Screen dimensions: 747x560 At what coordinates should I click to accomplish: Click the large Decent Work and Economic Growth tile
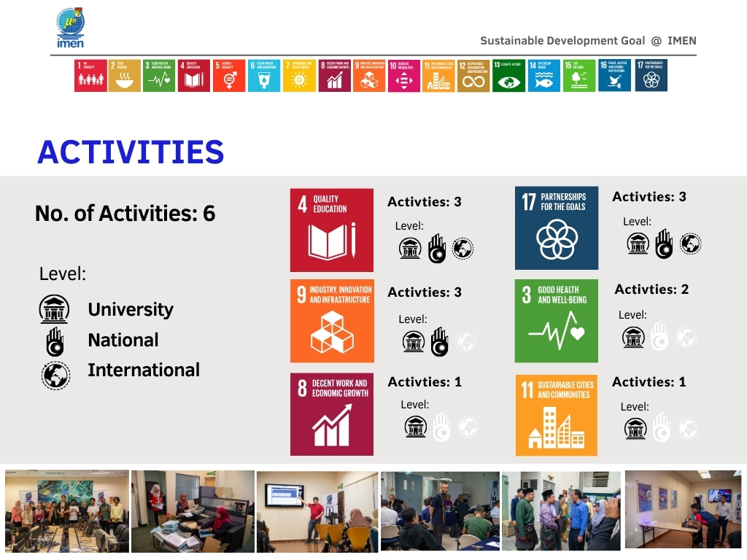332,413
